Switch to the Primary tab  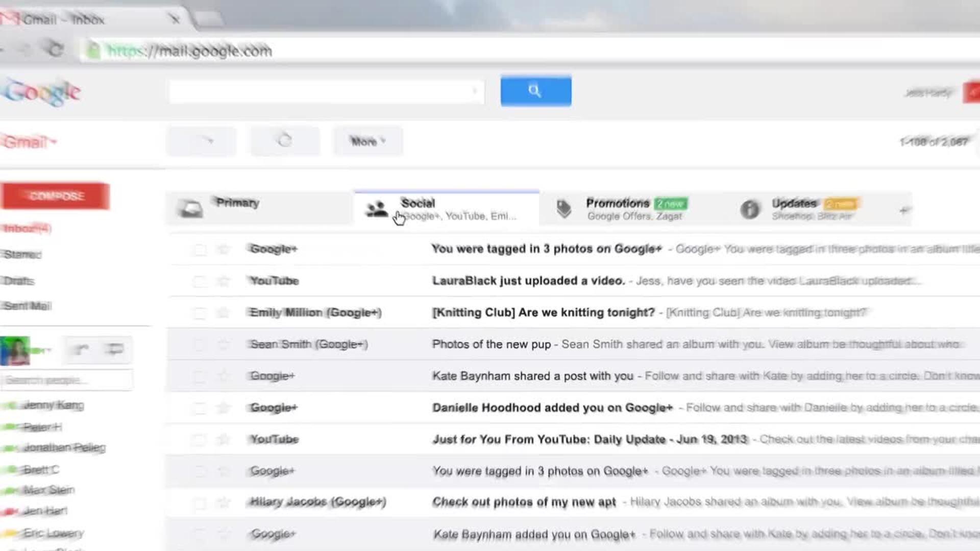(238, 203)
